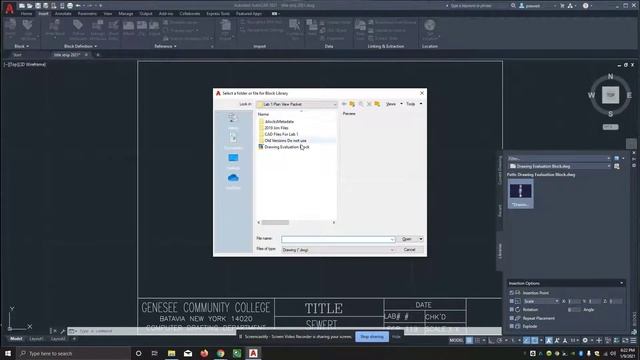Click the AutoCAD icon in Windows taskbar

pos(253,353)
